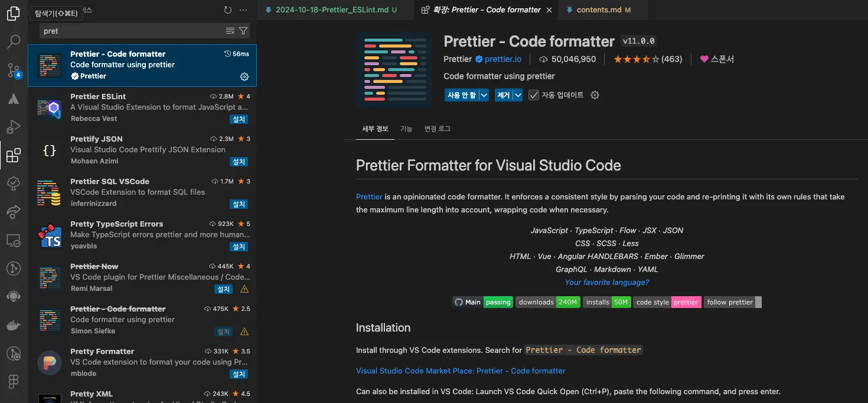Open the circular git graph icon
This screenshot has width=868, height=403.
[x=13, y=268]
